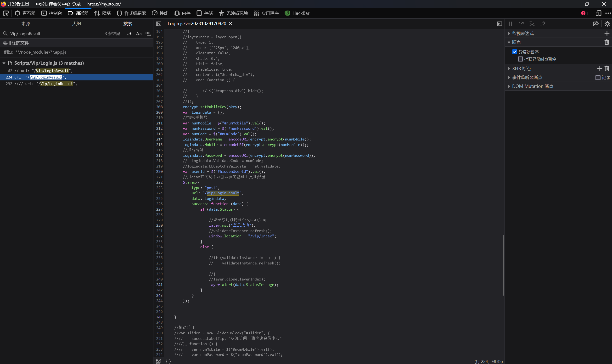The width and height of the screenshot is (612, 364).
Task: Add a new watch expression
Action: [x=606, y=33]
